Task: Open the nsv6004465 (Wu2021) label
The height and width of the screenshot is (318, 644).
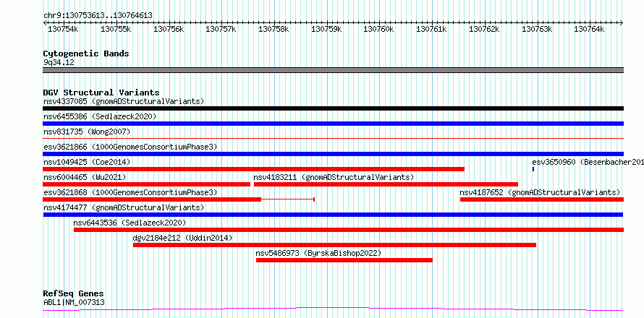Action: coord(85,177)
